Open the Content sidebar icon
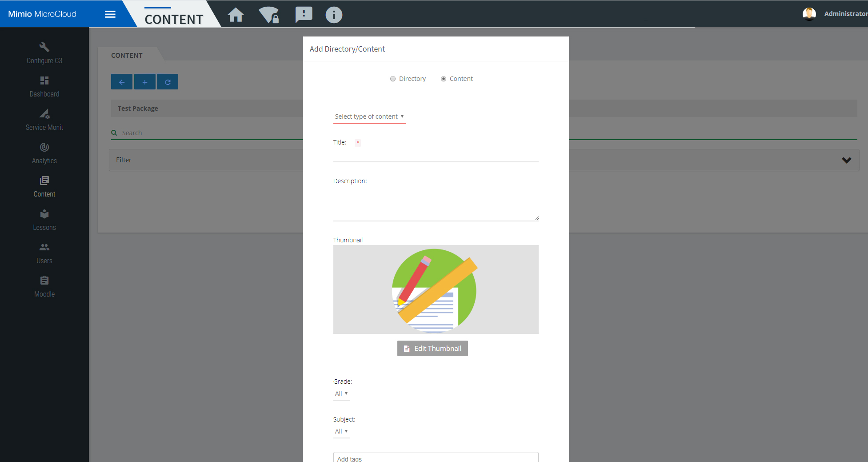868x462 pixels. 44,181
